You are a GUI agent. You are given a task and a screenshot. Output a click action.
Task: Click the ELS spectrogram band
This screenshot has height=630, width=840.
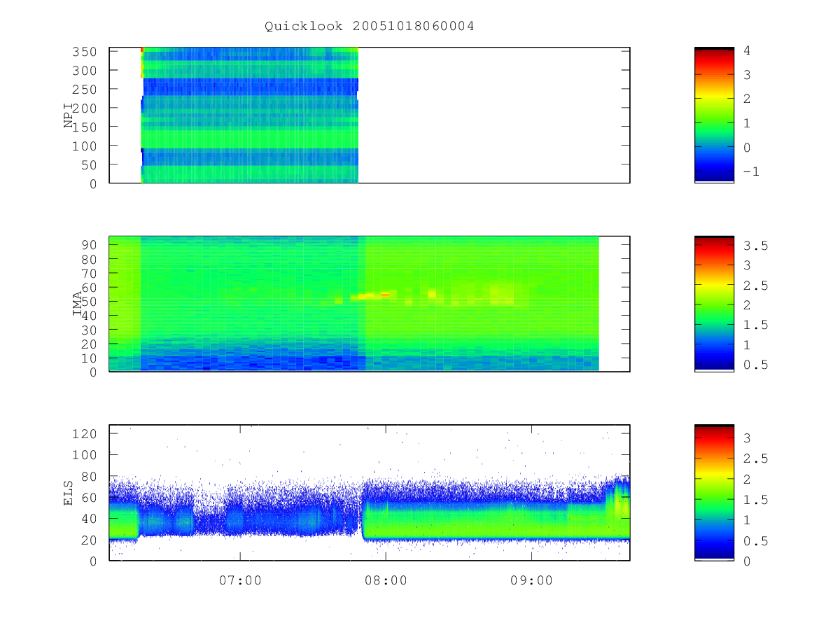coord(370,510)
